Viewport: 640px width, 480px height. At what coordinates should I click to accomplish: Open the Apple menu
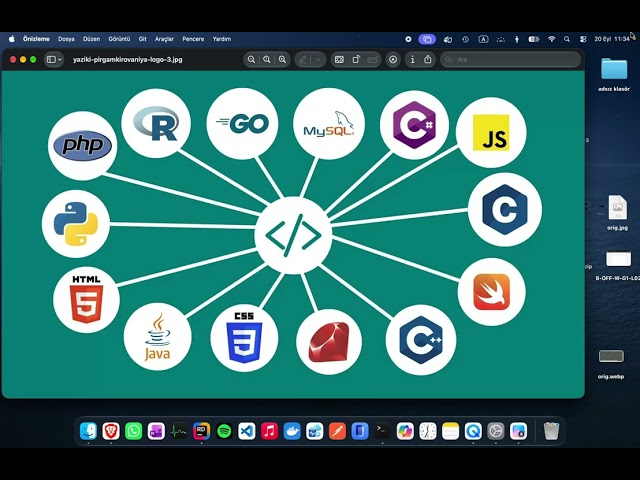(x=11, y=39)
